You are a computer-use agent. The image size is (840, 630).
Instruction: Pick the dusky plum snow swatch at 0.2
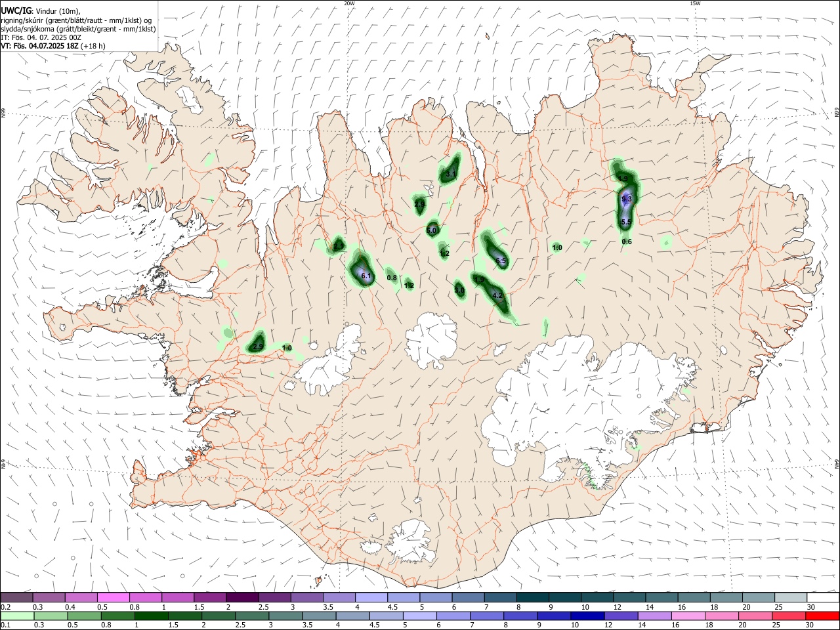pyautogui.click(x=17, y=598)
